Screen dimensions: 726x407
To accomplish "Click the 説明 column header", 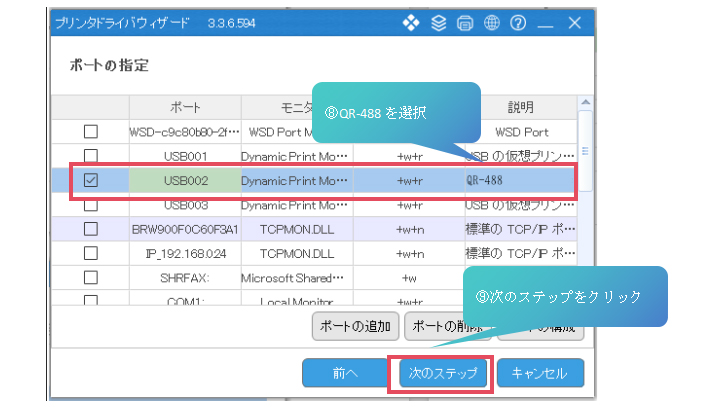I will [x=521, y=107].
